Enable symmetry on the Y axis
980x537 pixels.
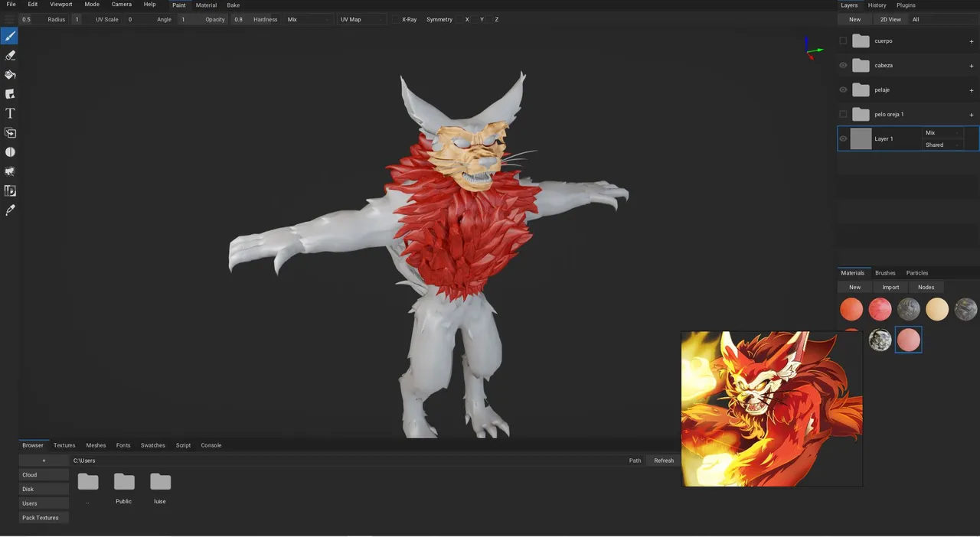click(475, 19)
